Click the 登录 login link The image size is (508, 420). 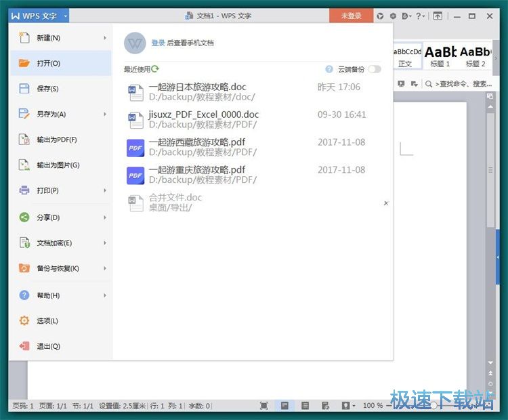[x=158, y=43]
